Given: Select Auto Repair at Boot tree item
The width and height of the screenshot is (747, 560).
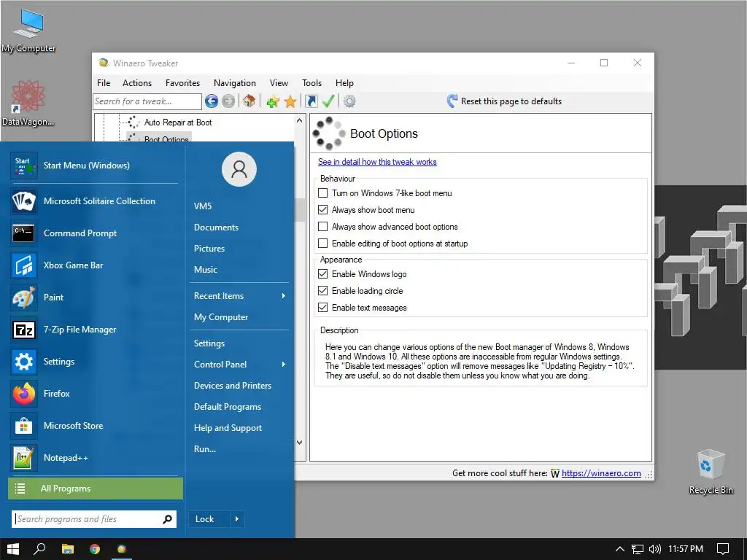Looking at the screenshot, I should [x=178, y=122].
